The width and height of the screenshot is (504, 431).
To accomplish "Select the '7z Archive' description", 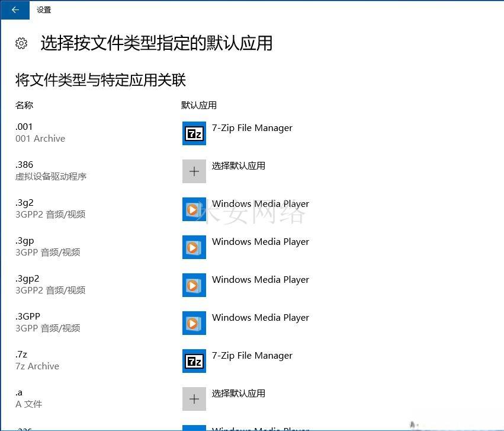I will [x=37, y=366].
